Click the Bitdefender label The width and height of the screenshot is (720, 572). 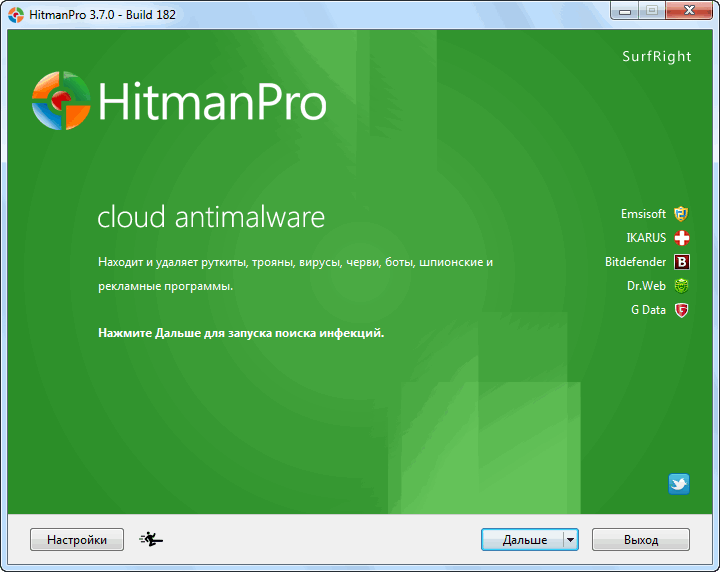pos(635,262)
